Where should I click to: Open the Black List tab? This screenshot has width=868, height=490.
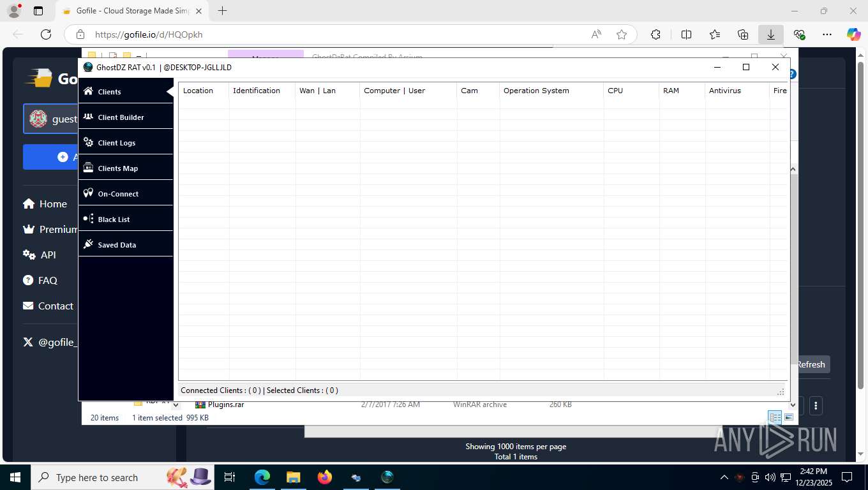(126, 219)
